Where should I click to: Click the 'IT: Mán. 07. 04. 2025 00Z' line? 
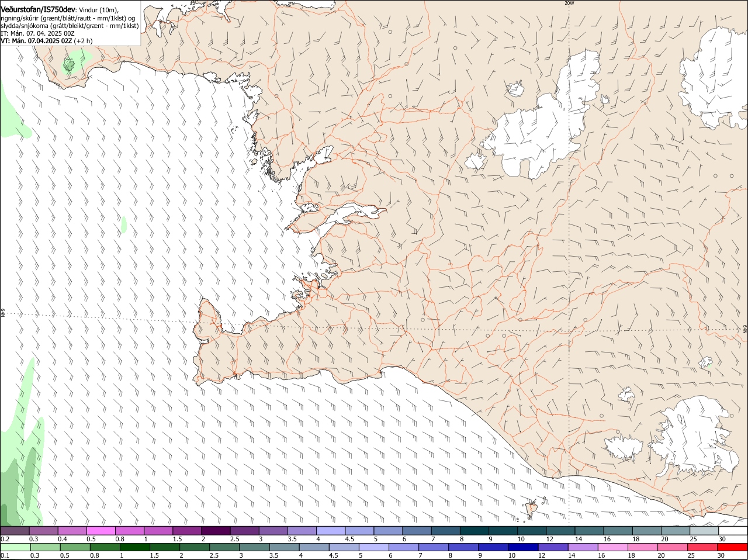point(37,33)
